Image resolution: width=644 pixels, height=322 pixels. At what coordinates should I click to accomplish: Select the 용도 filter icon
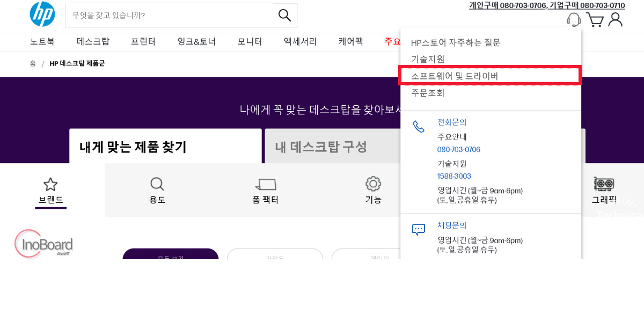[157, 184]
